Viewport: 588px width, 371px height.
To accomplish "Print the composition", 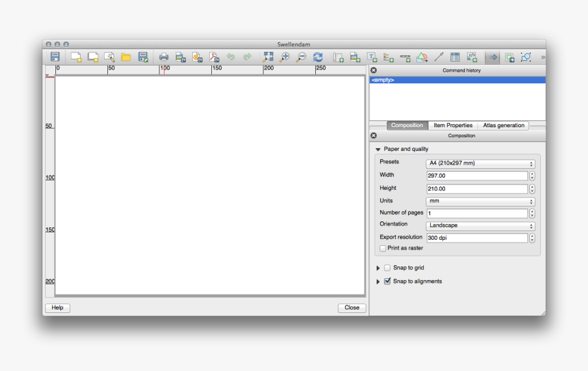I will pyautogui.click(x=164, y=57).
